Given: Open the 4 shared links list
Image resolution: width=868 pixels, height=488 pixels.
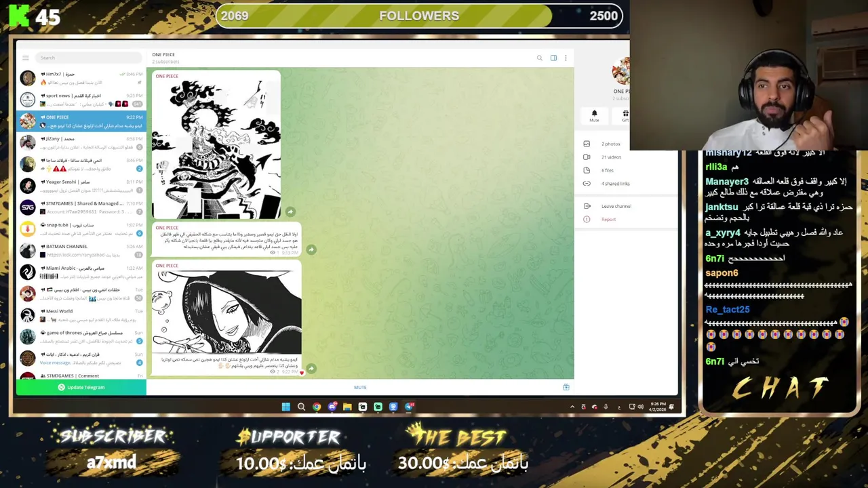Looking at the screenshot, I should 615,184.
